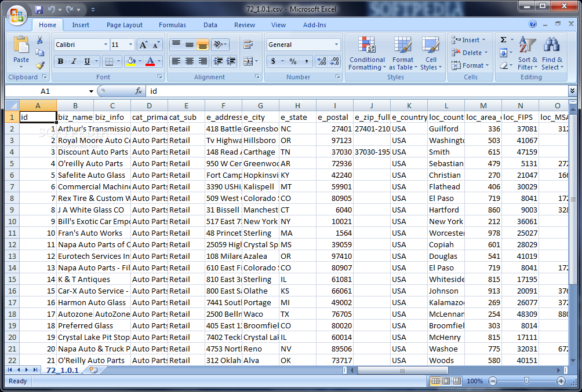The height and width of the screenshot is (392, 582).
Task: Click the Office Button logo
Action: (17, 16)
